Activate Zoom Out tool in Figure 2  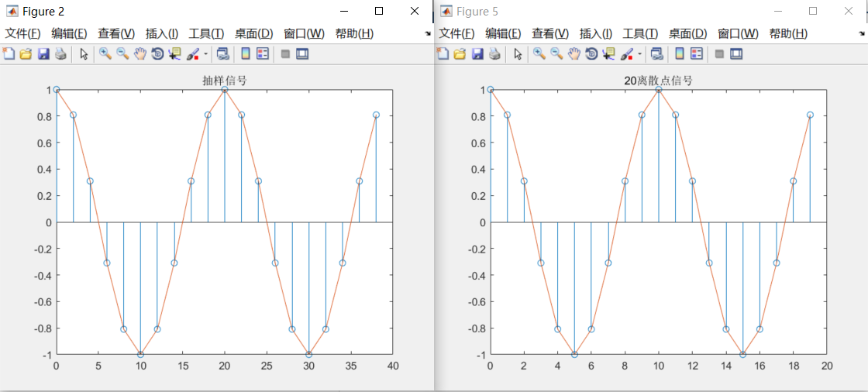click(123, 53)
